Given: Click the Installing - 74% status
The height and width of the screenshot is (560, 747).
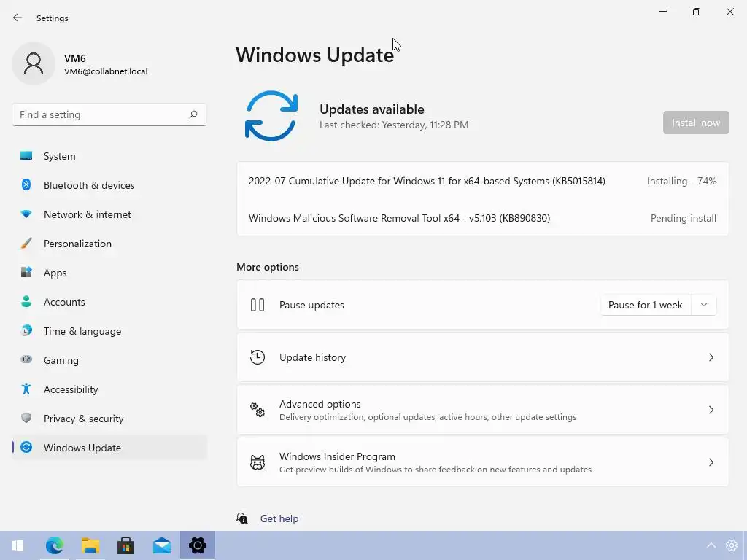Looking at the screenshot, I should click(x=681, y=181).
